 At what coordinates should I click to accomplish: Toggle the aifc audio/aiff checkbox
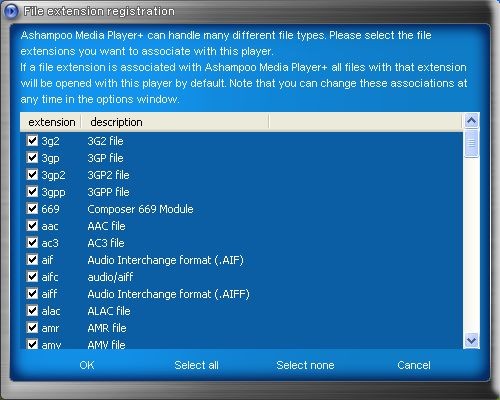[32, 277]
